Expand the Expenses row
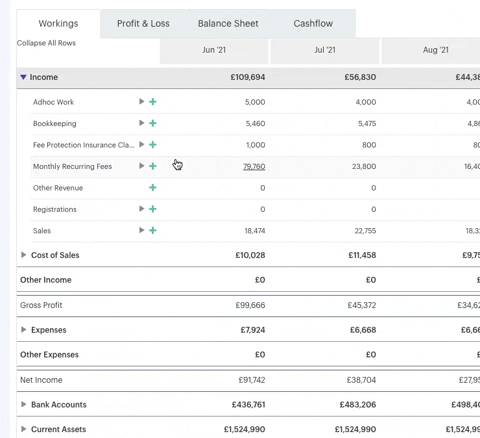 [23, 330]
